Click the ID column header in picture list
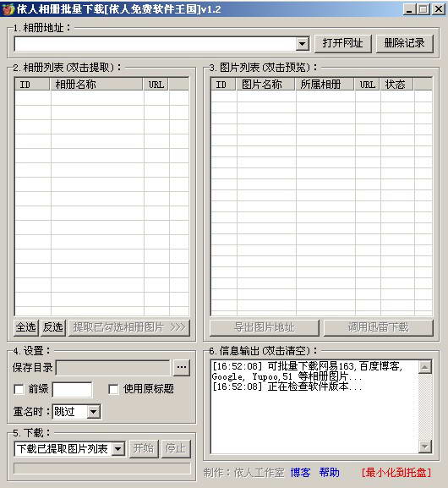 (x=223, y=85)
